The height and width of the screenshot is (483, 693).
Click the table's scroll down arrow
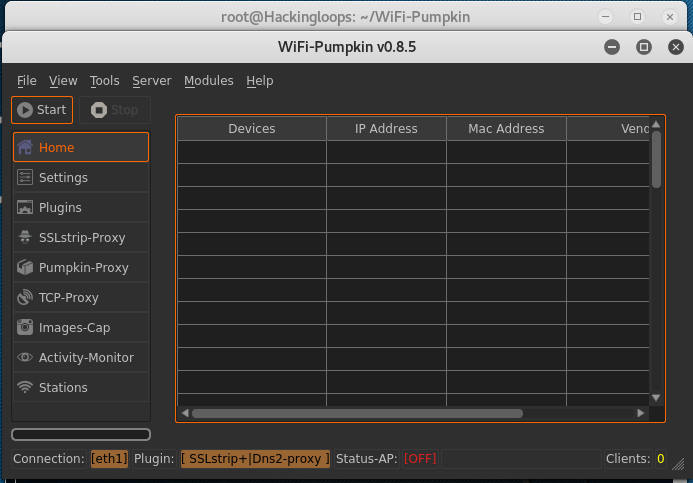pos(656,398)
